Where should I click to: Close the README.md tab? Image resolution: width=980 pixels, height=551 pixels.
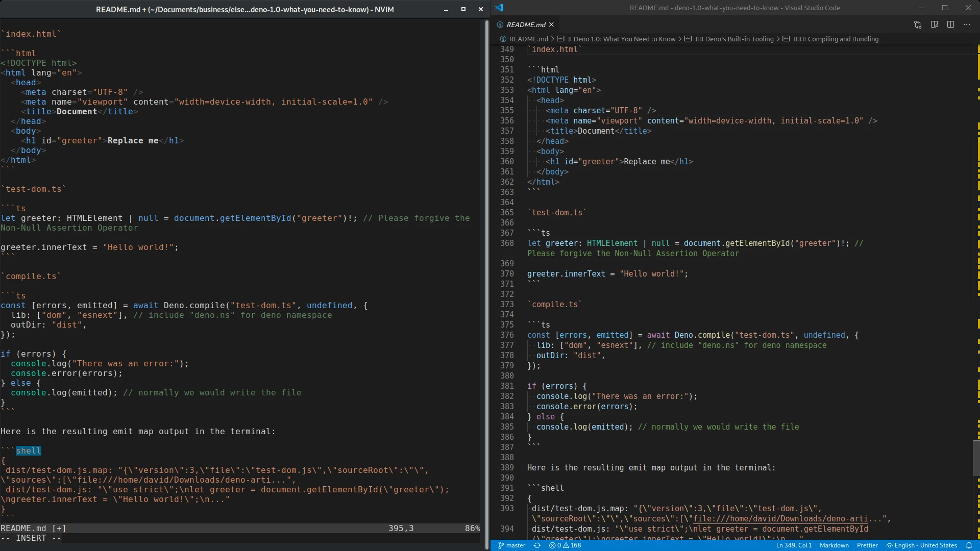[x=551, y=24]
